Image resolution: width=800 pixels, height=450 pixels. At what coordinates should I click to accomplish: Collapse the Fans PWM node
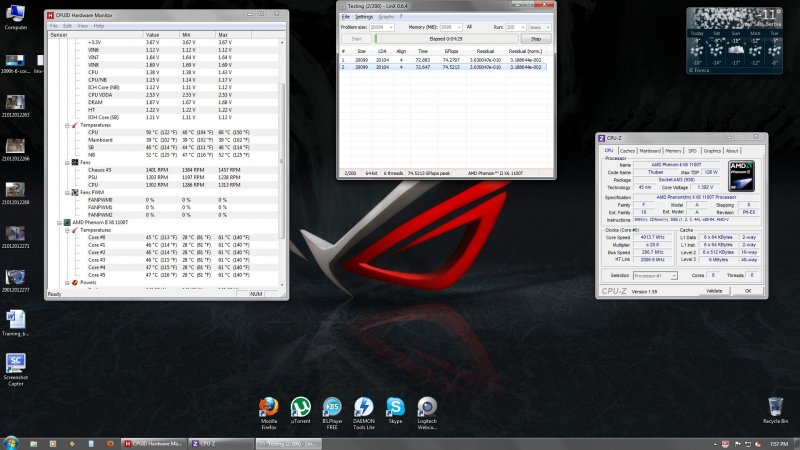click(x=67, y=192)
